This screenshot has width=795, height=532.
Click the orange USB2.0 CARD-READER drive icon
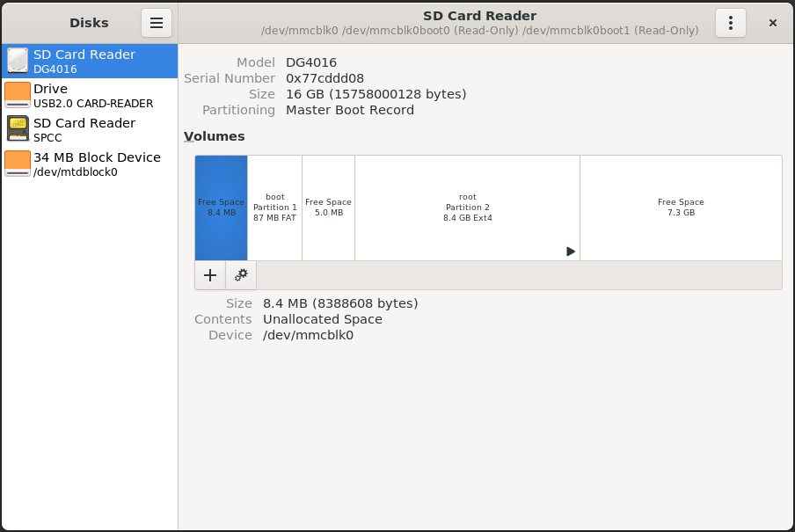18,95
